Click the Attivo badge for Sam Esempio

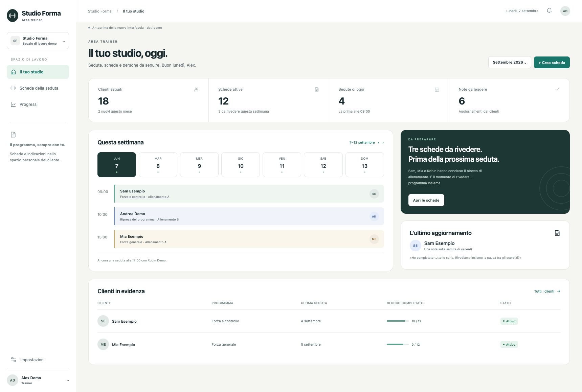[x=509, y=321]
